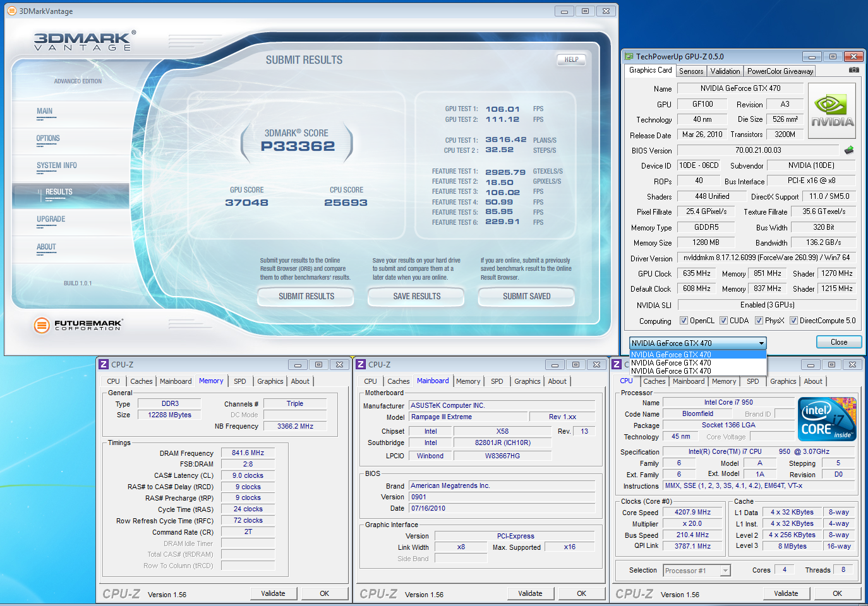Viewport: 868px width, 606px height.
Task: Click OK in CPU-Z Mainboard window
Action: [x=581, y=593]
